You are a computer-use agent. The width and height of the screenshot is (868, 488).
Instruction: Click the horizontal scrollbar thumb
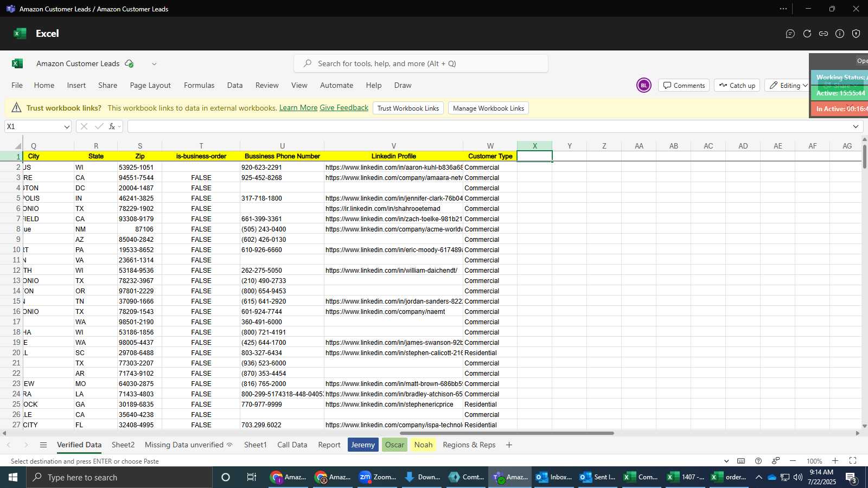pyautogui.click(x=507, y=433)
